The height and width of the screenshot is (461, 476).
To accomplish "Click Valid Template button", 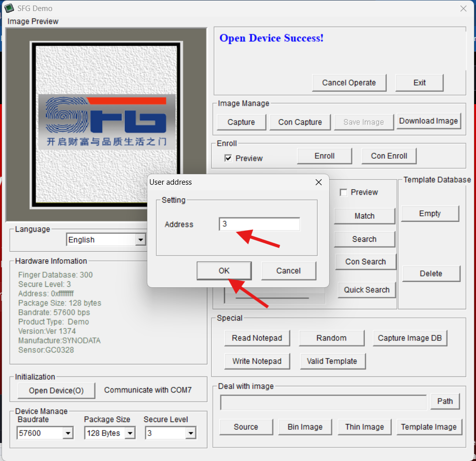I will pos(332,361).
